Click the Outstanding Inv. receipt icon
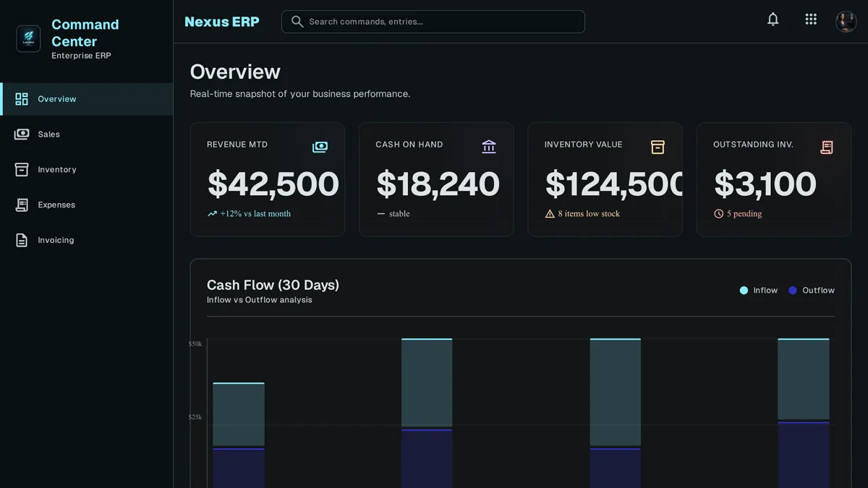This screenshot has height=488, width=868. pos(827,147)
